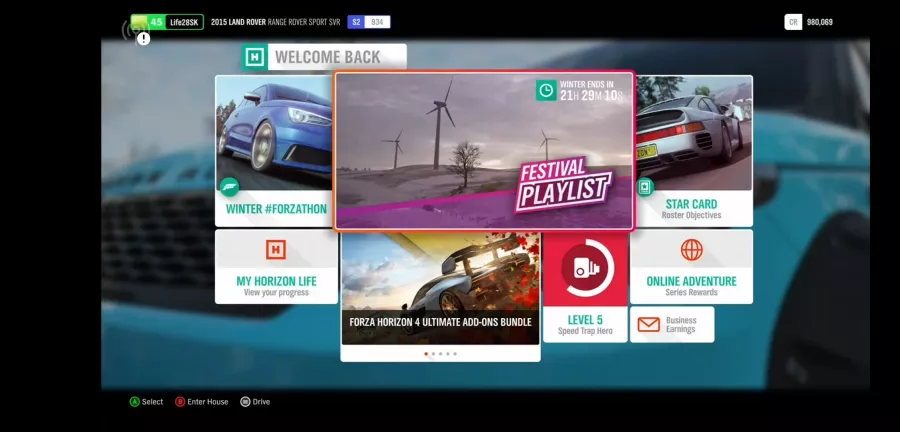
Task: Open the Level 5 Speed Trap Hero tile
Action: (585, 287)
